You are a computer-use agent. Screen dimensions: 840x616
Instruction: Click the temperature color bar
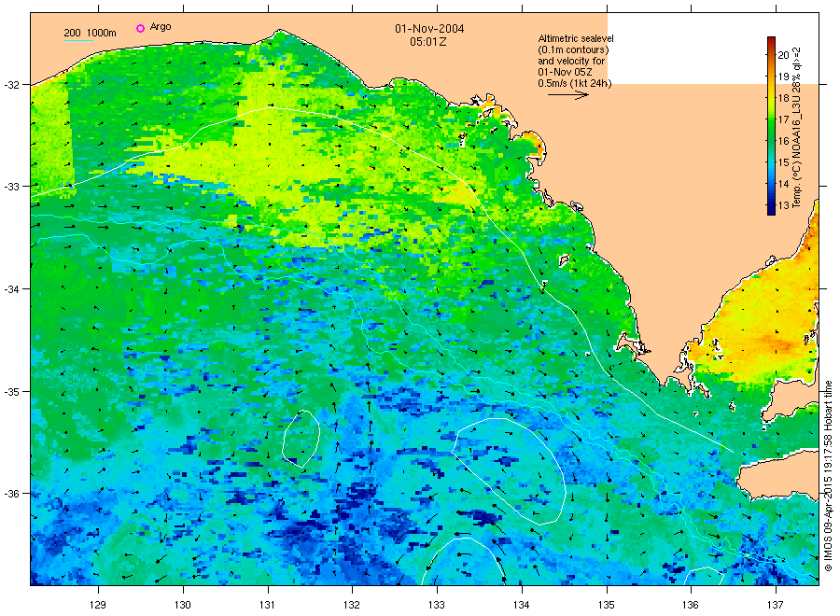[772, 126]
